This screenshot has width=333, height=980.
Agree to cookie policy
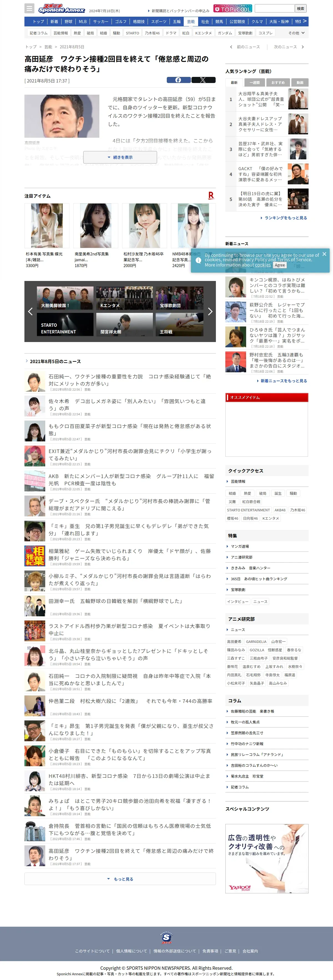(280, 265)
